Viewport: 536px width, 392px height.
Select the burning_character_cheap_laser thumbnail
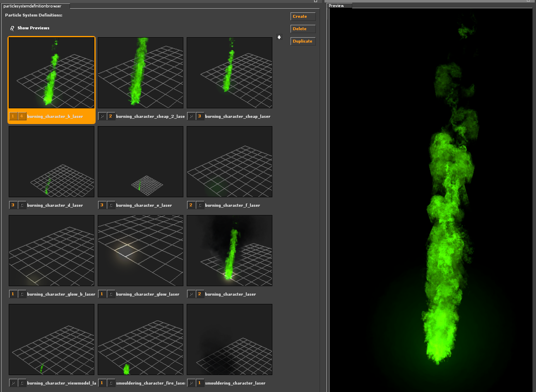tap(229, 73)
